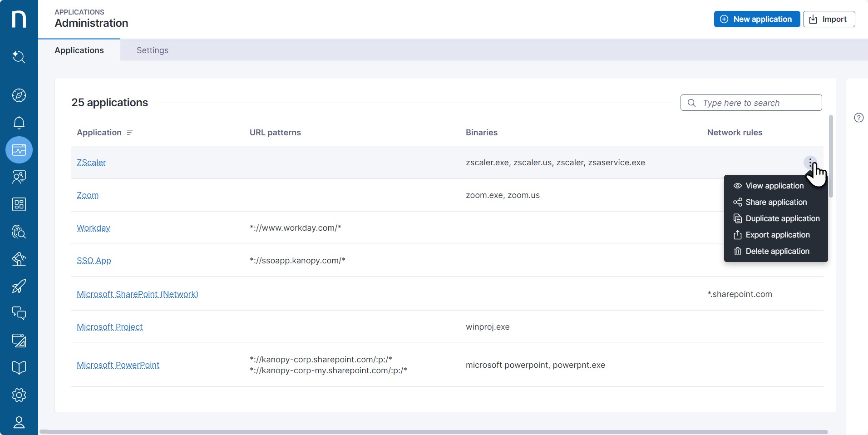Open the compass explore icon in the sidebar
The image size is (868, 435).
19,95
